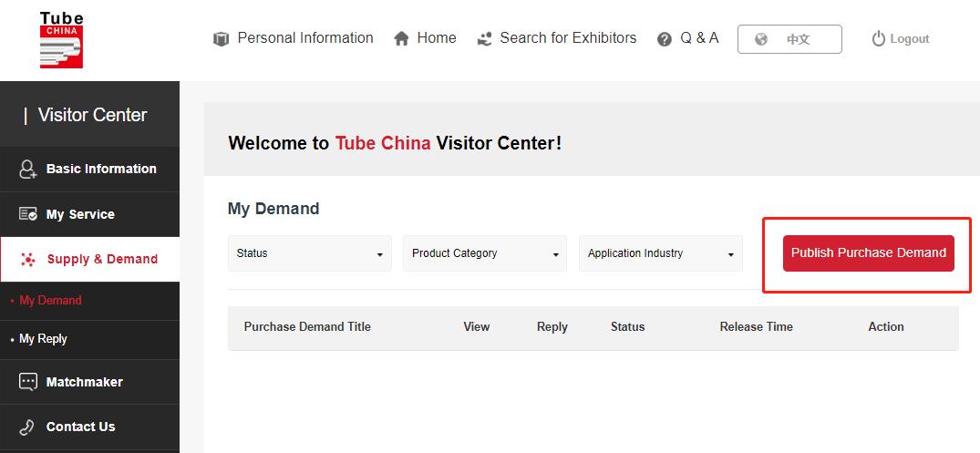Image resolution: width=980 pixels, height=453 pixels.
Task: Open the Application Industry dropdown
Action: (x=661, y=253)
